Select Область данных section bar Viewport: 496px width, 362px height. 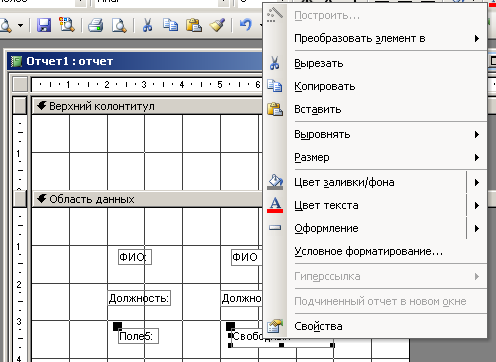coord(147,199)
